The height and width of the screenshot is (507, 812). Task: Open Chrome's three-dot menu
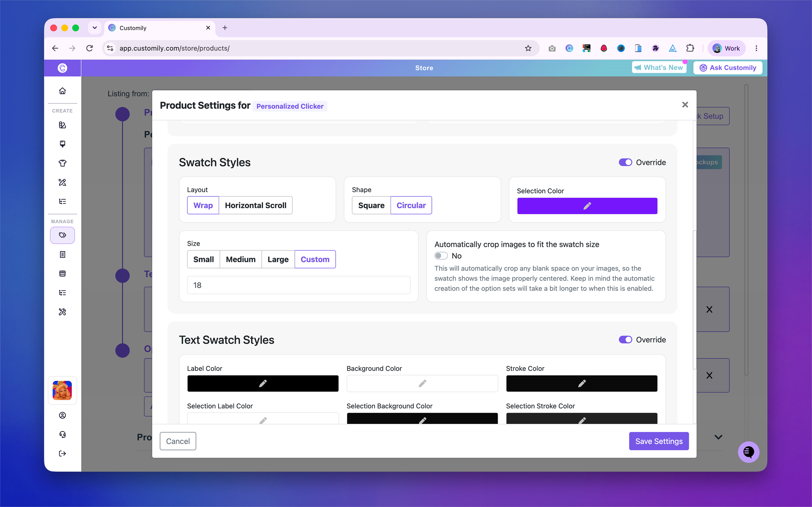coord(756,48)
